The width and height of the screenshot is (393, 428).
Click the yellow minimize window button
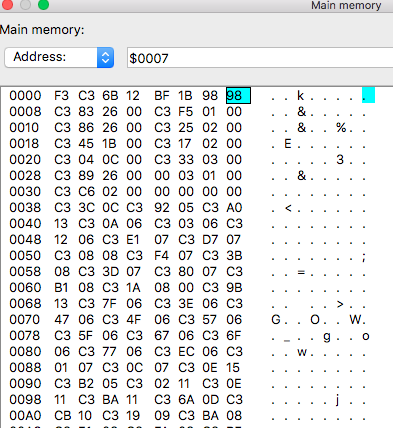[25, 5]
